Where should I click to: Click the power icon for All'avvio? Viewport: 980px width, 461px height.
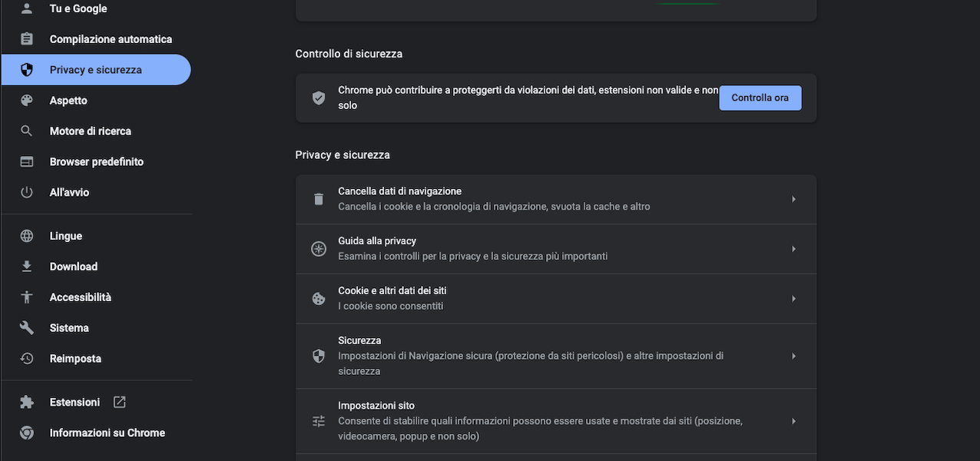27,193
